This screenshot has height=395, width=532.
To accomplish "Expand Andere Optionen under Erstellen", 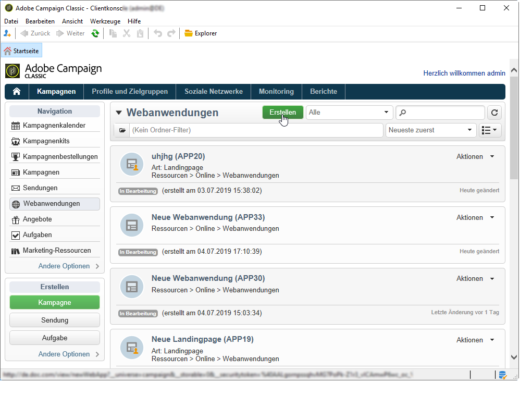I will [69, 354].
